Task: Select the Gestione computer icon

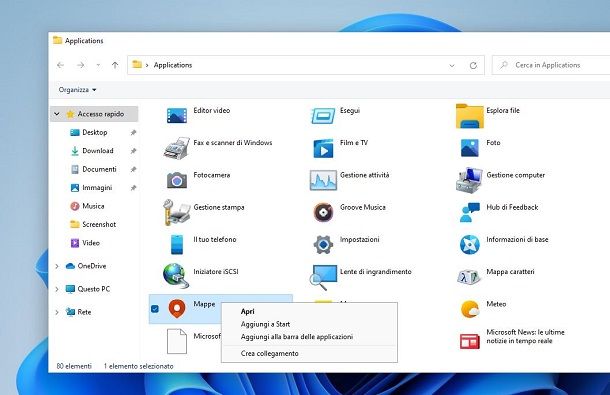Action: coord(470,180)
